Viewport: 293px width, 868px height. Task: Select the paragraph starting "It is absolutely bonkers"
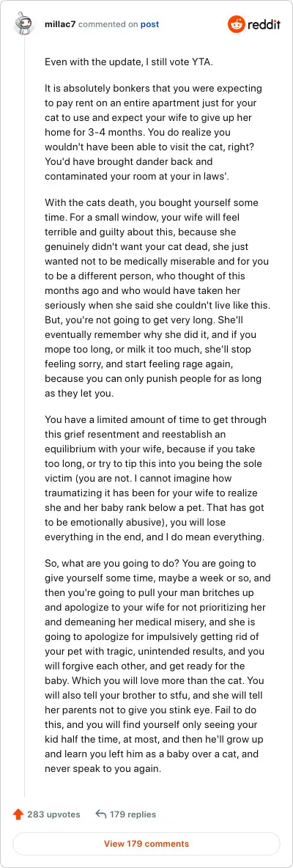pyautogui.click(x=155, y=132)
